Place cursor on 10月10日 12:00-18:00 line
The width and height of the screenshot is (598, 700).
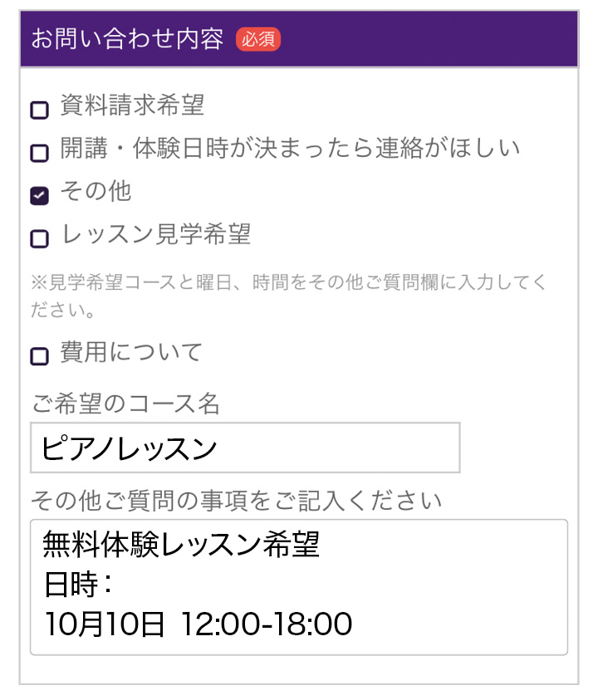click(199, 624)
